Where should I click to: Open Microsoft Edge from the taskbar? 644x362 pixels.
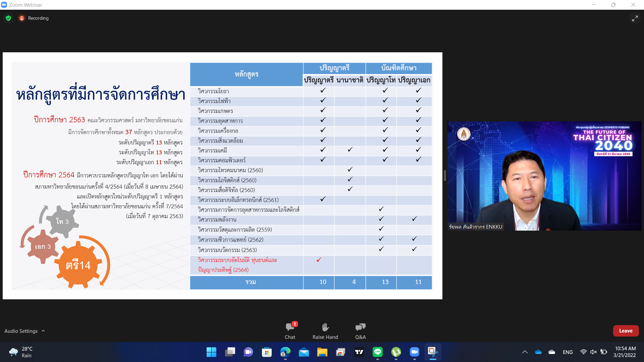285,352
